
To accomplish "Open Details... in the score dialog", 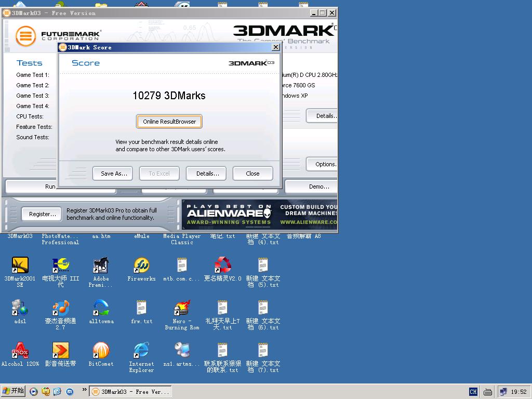I will 206,174.
